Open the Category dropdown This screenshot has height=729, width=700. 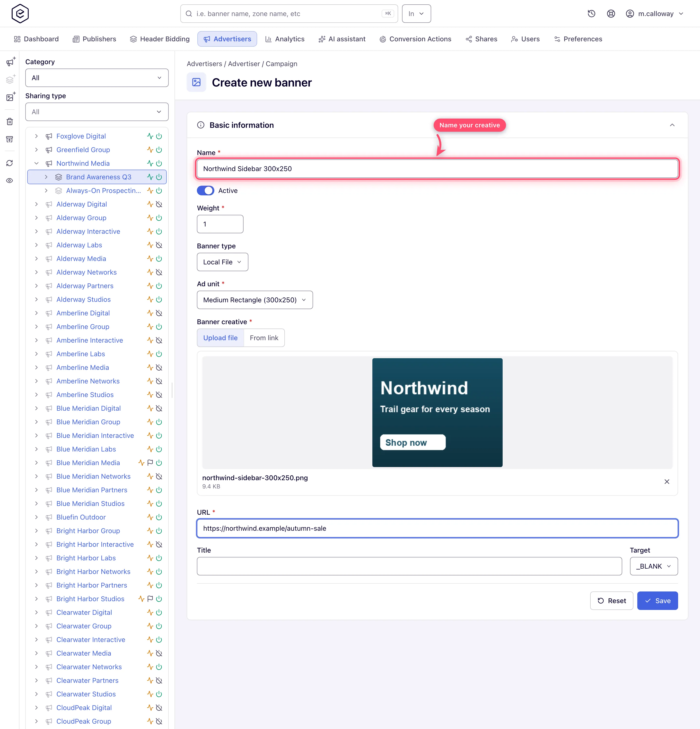(97, 78)
